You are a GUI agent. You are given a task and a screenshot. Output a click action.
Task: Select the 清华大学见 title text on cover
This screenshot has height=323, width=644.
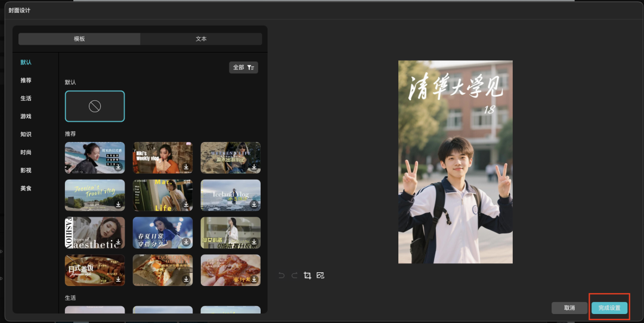pos(455,87)
